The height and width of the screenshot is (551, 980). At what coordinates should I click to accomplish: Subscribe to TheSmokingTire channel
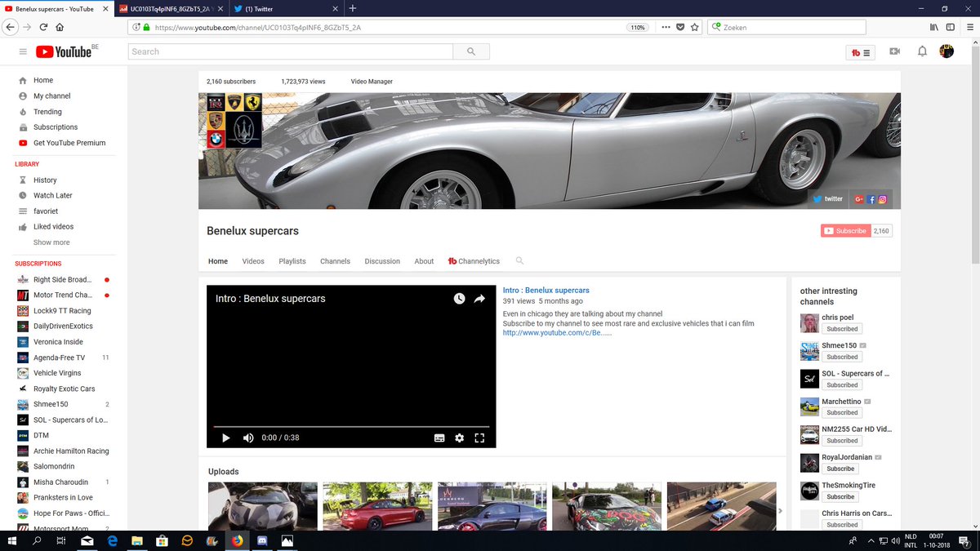(x=840, y=496)
